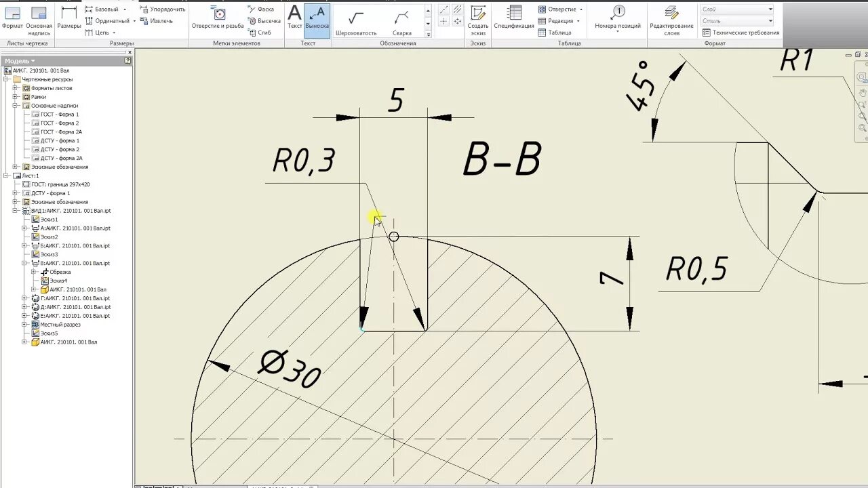Screen dimensions: 868x488
Task: Choose the Базовый baseline dimension tool
Action: (x=101, y=9)
